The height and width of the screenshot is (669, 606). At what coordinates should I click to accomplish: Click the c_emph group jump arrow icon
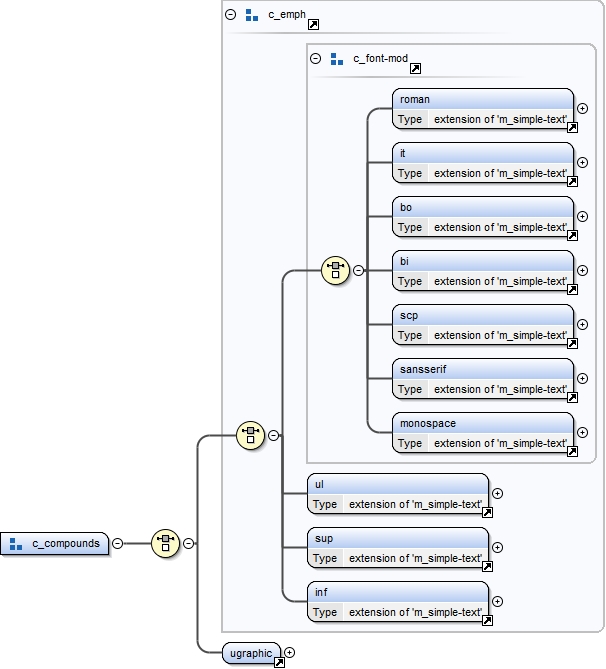coord(313,24)
